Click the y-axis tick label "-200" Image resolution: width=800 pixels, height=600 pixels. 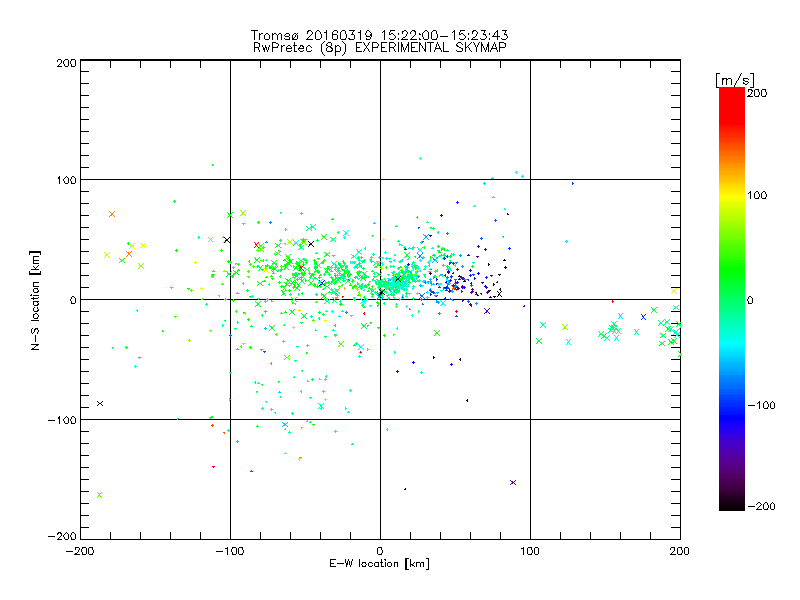coord(62,536)
